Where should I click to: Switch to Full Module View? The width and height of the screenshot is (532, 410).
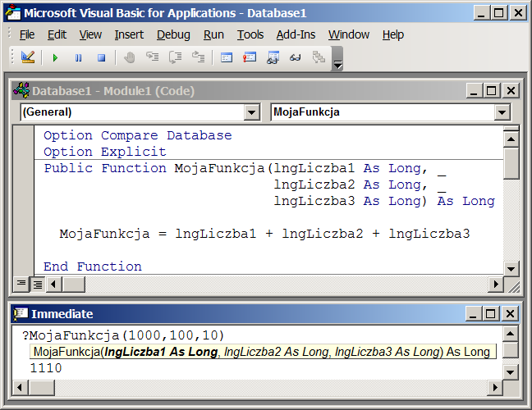coord(37,284)
